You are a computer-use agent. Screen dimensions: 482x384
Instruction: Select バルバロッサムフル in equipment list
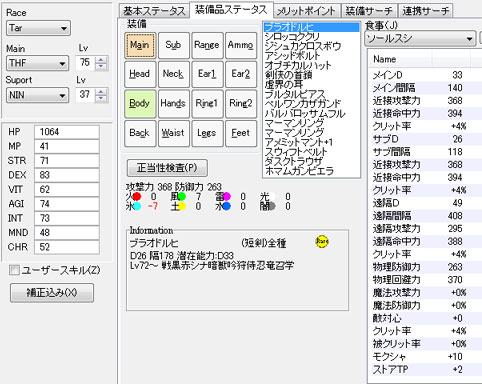click(x=311, y=114)
